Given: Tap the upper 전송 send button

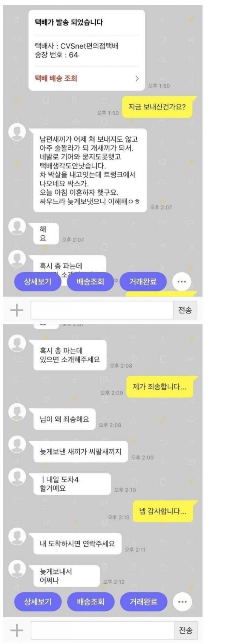Looking at the screenshot, I should 185,310.
